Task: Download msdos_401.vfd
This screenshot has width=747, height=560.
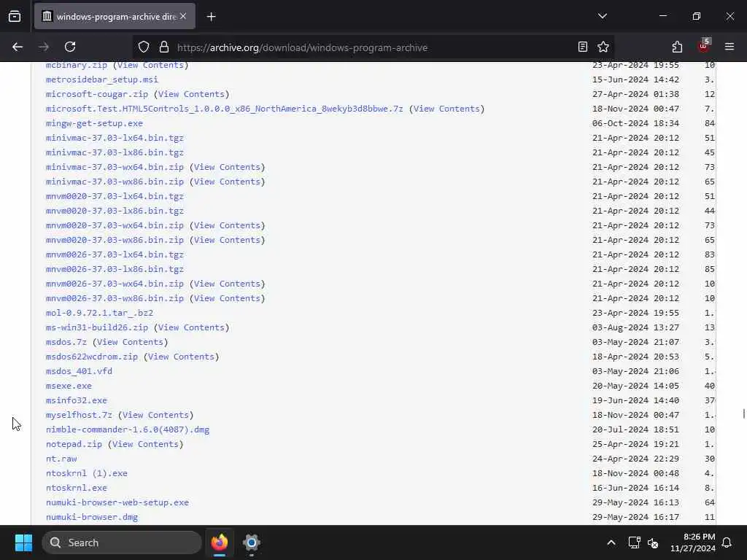Action: 79,371
